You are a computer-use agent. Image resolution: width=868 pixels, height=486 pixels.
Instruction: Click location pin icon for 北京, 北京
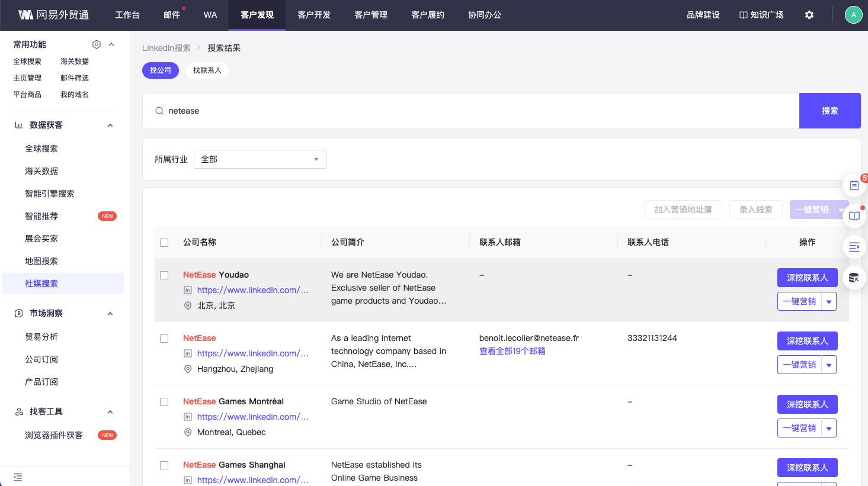coord(188,305)
